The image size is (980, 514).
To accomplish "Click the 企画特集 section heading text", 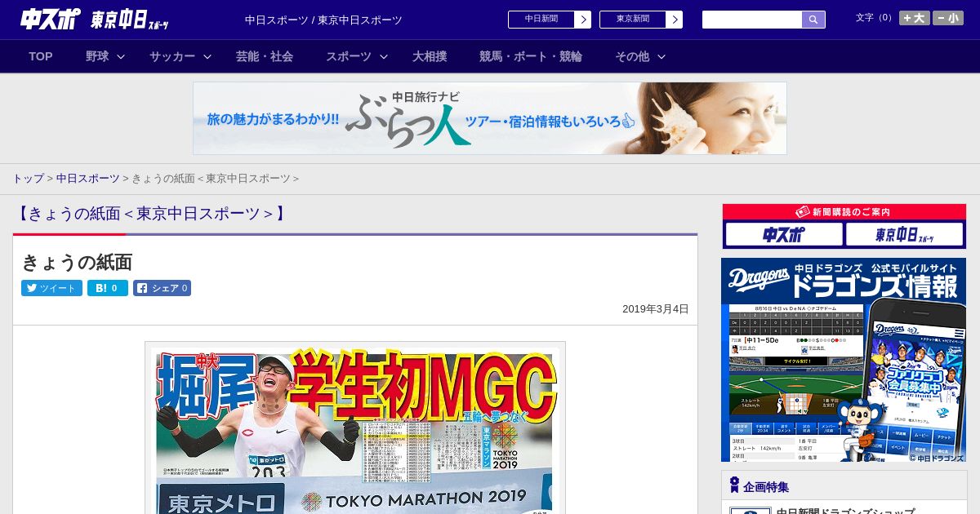I will (766, 487).
